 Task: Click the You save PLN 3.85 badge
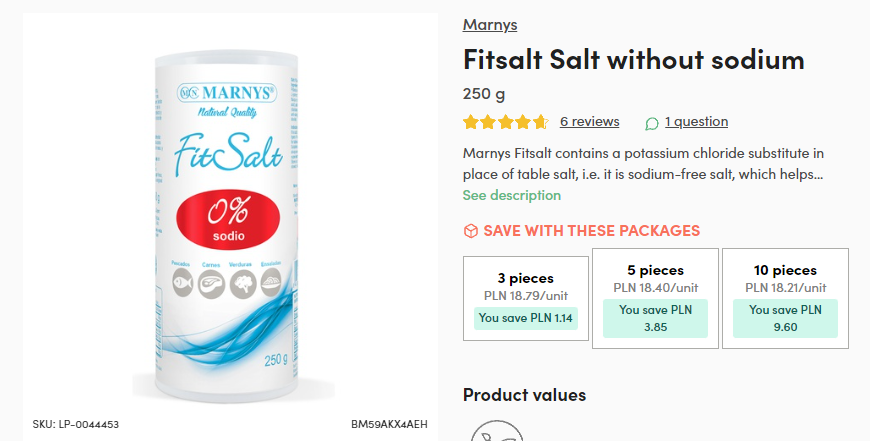tap(655, 318)
